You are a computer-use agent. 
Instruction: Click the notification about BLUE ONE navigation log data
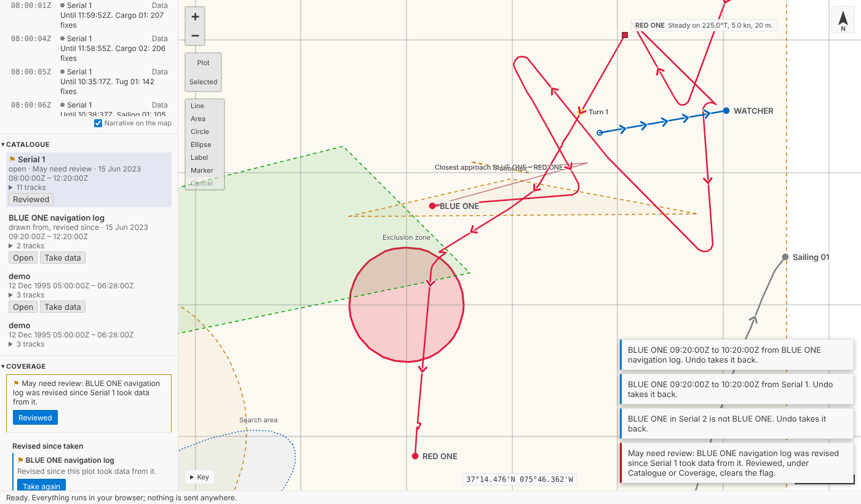click(737, 355)
